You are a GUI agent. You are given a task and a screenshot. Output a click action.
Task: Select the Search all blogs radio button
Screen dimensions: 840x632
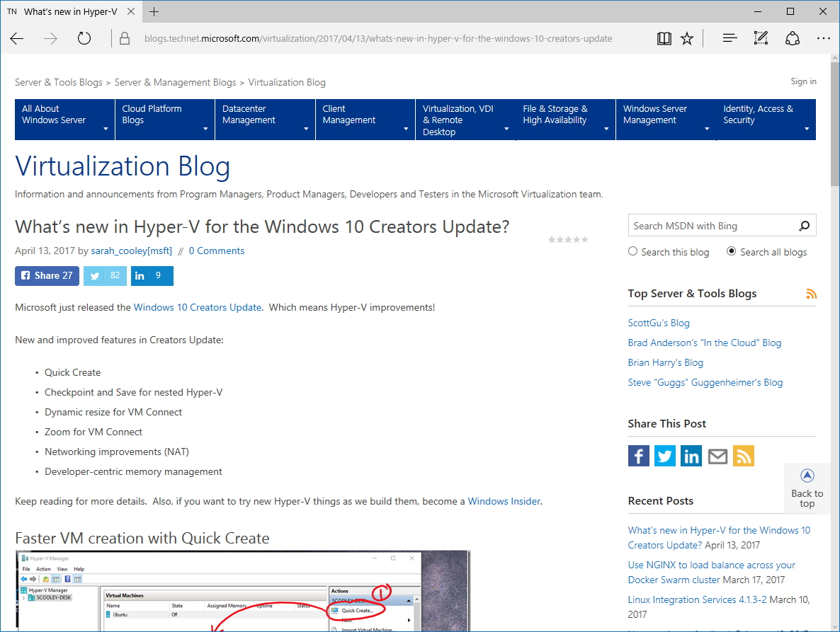click(x=730, y=251)
